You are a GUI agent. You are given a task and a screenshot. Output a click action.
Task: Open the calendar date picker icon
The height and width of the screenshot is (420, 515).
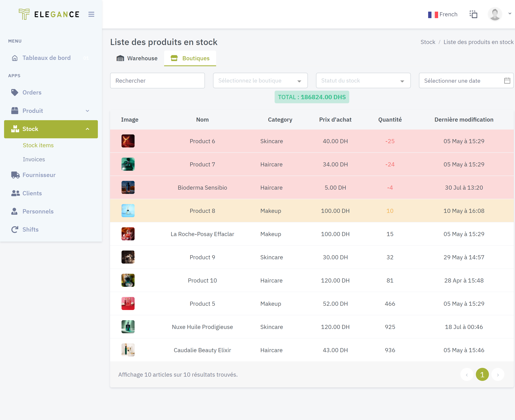coord(507,81)
